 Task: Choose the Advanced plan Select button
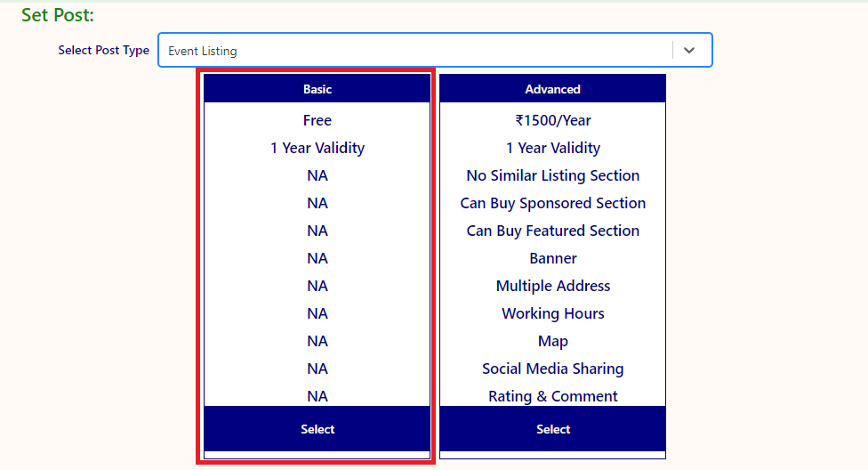pos(552,429)
